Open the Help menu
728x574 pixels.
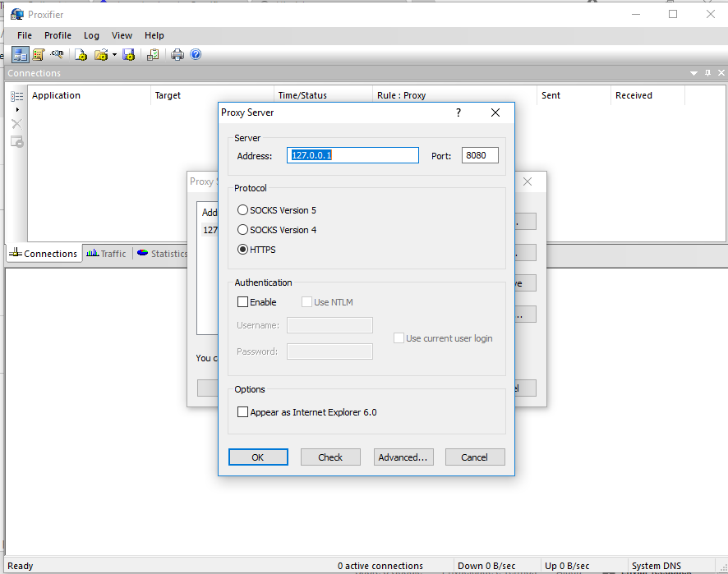point(154,35)
